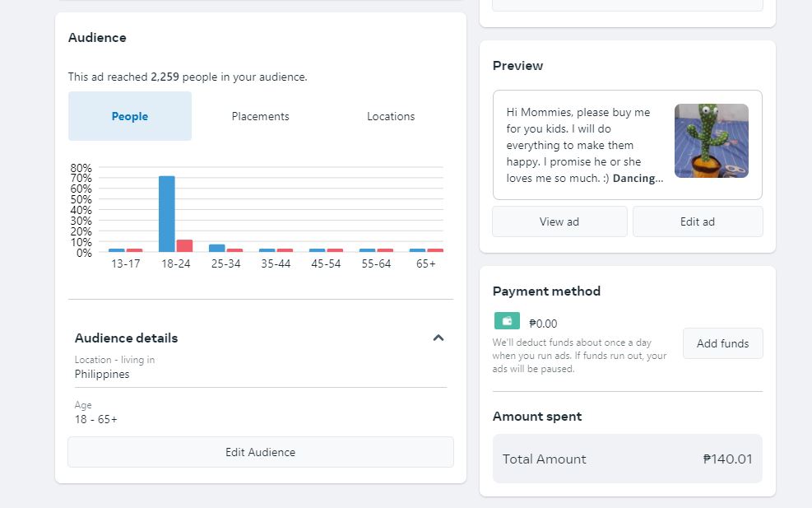Click the Audience details heading
812x508 pixels.
126,338
